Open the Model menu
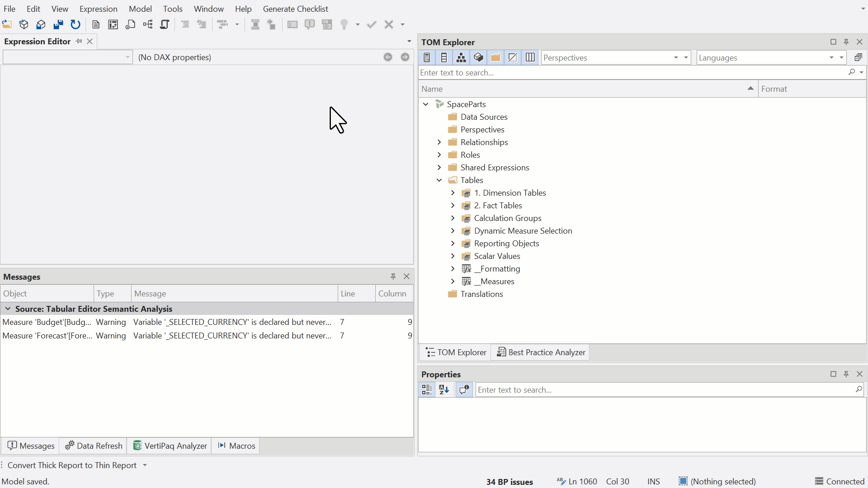The image size is (868, 488). pyautogui.click(x=140, y=9)
